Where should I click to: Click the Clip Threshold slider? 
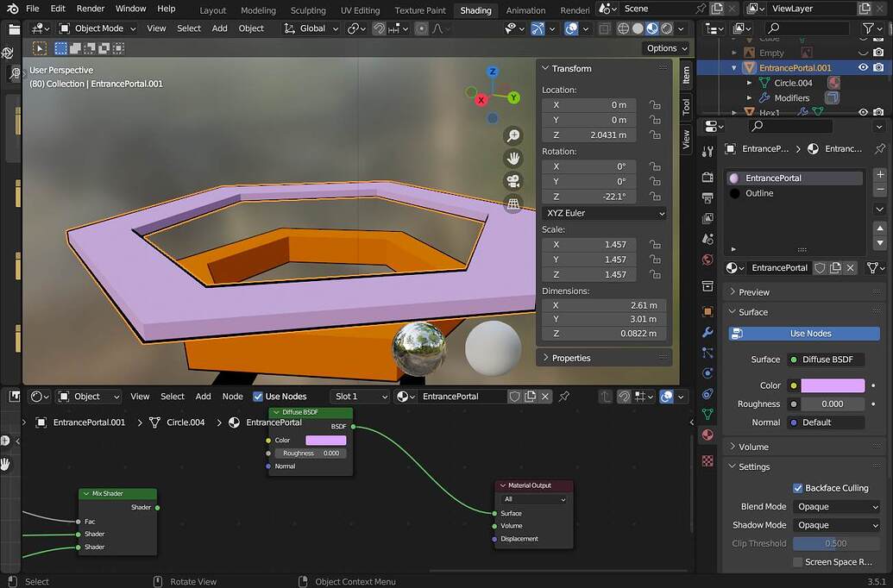[837, 544]
